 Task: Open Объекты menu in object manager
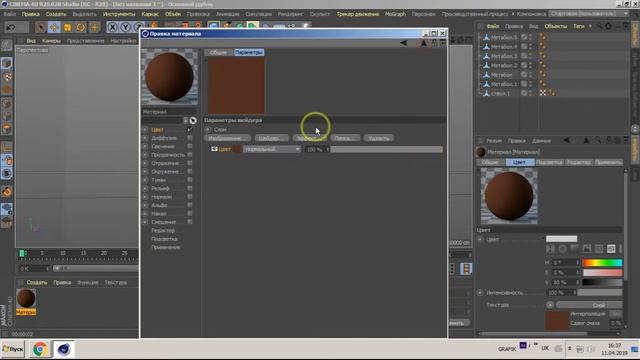point(556,26)
